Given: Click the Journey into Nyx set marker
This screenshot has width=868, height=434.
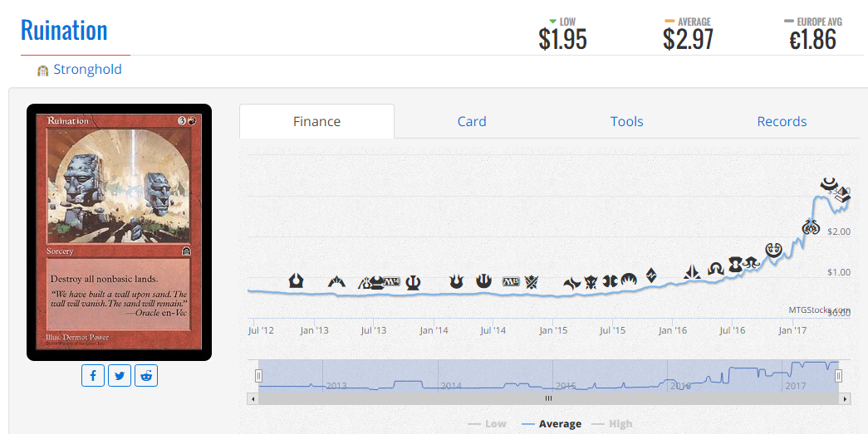Looking at the screenshot, I should pos(483,281).
